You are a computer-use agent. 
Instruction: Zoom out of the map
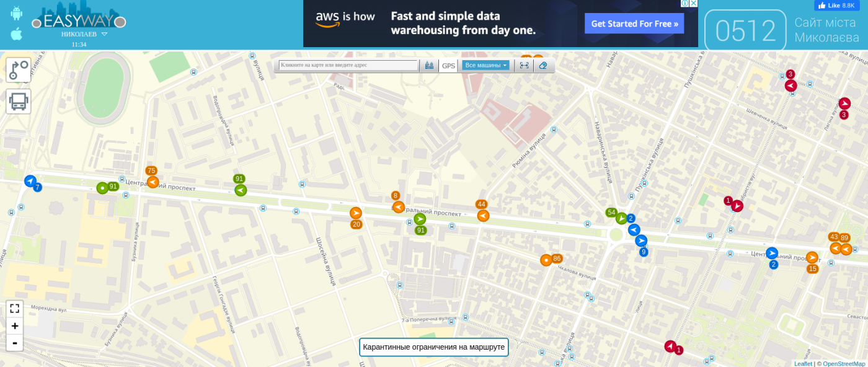click(15, 343)
